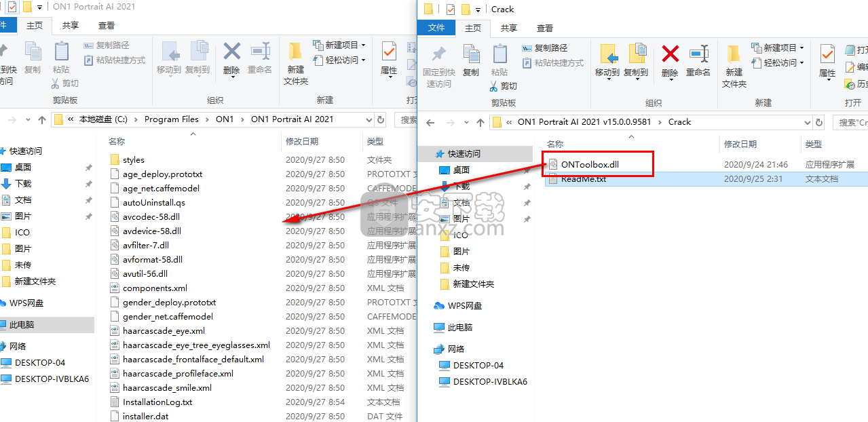This screenshot has width=868, height=422.
Task: Click Up arrow in Crack window address bar
Action: coord(480,122)
